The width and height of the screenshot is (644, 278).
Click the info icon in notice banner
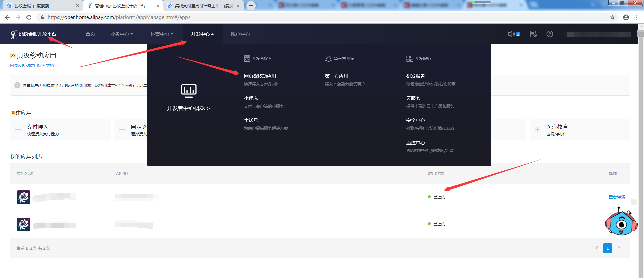pyautogui.click(x=17, y=85)
